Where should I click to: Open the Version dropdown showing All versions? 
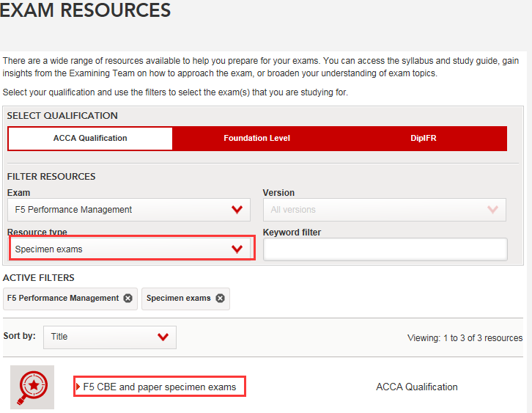pyautogui.click(x=374, y=210)
